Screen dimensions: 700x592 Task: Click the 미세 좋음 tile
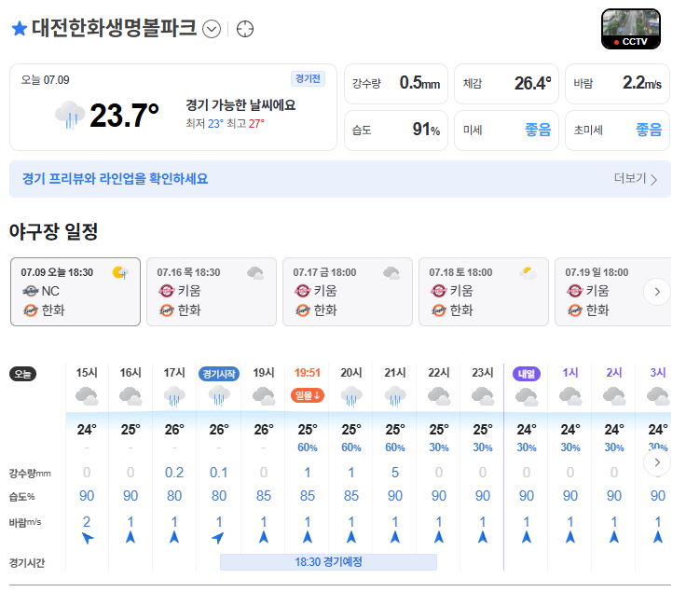(506, 131)
